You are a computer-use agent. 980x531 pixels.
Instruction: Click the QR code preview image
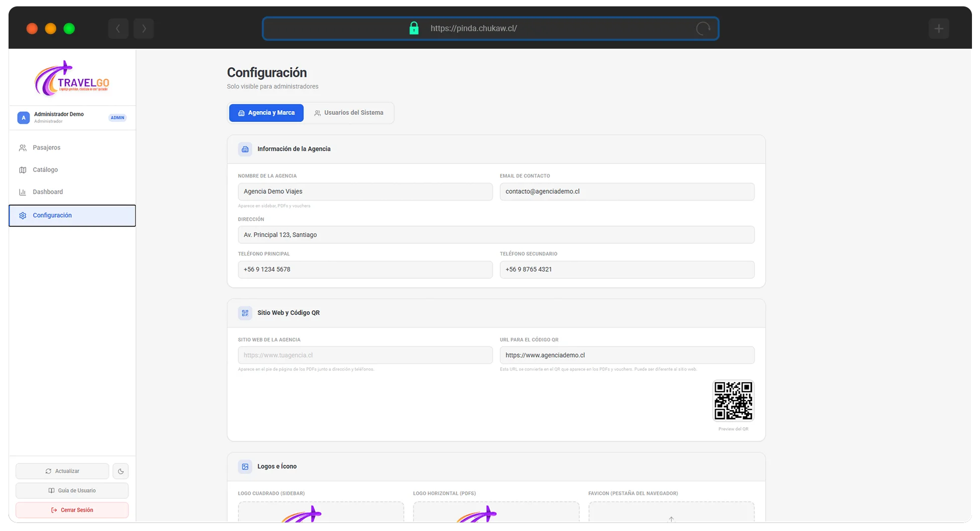pos(733,401)
